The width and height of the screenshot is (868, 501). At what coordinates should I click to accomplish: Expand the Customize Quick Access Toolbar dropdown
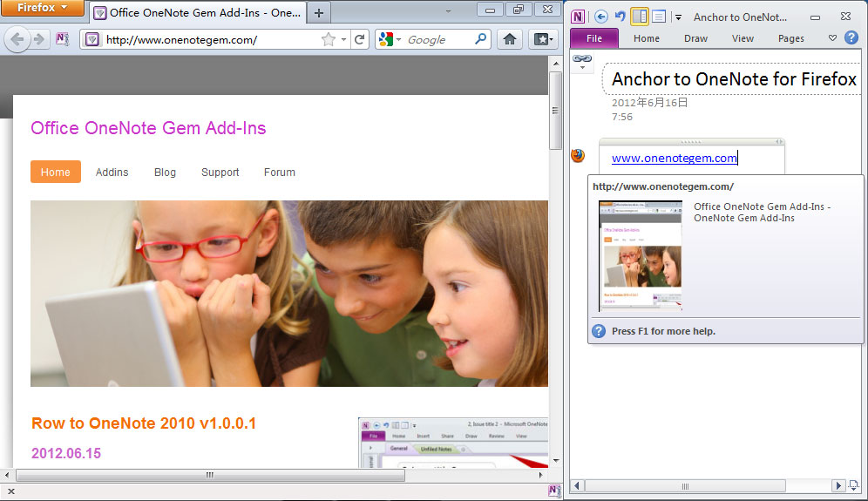678,17
